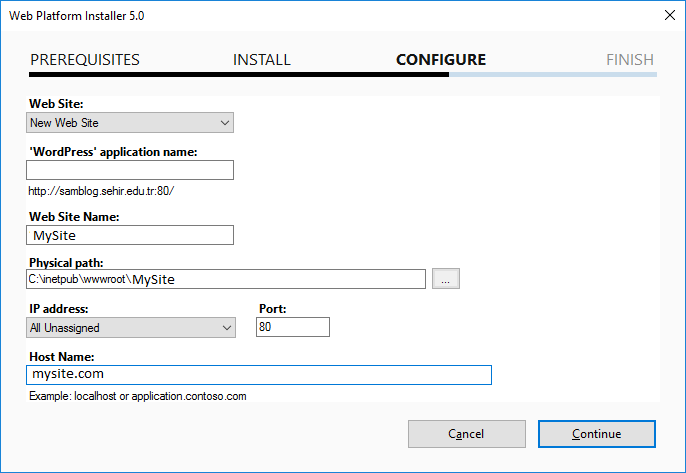This screenshot has height=473, width=686.
Task: Click the Continue button
Action: [597, 434]
